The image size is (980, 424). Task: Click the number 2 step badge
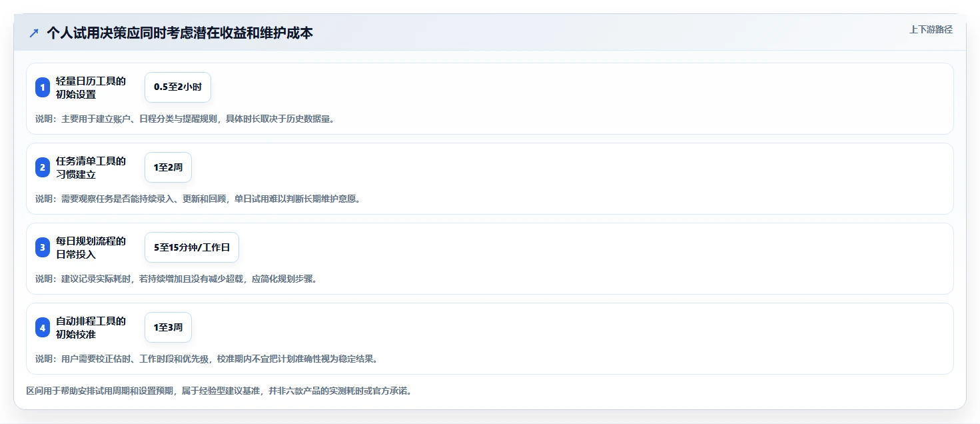43,167
